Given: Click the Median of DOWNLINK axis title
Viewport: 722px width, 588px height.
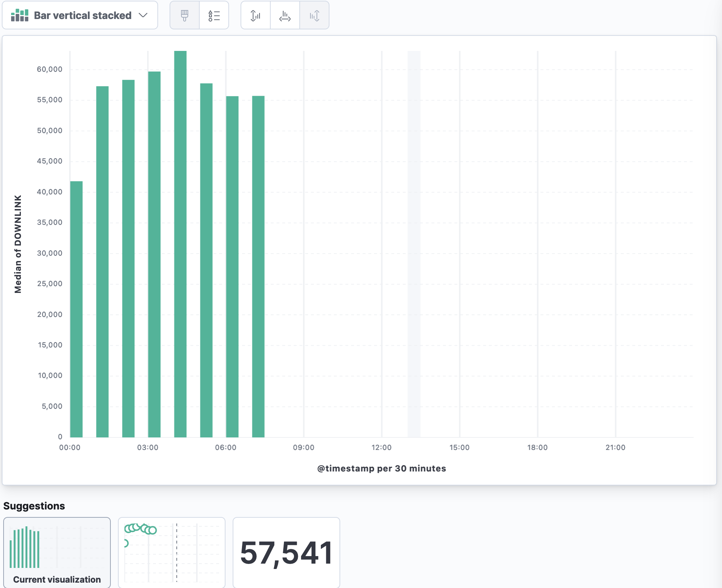Looking at the screenshot, I should click(18, 244).
